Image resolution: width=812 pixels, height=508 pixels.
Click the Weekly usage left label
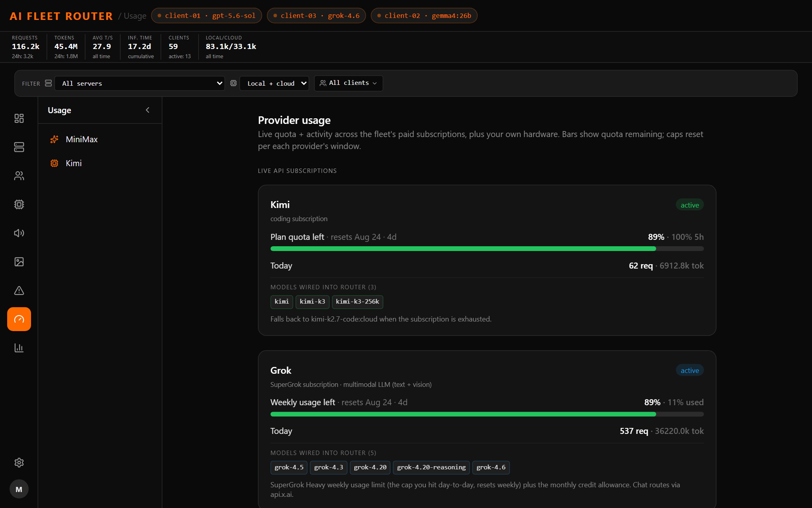tap(303, 402)
